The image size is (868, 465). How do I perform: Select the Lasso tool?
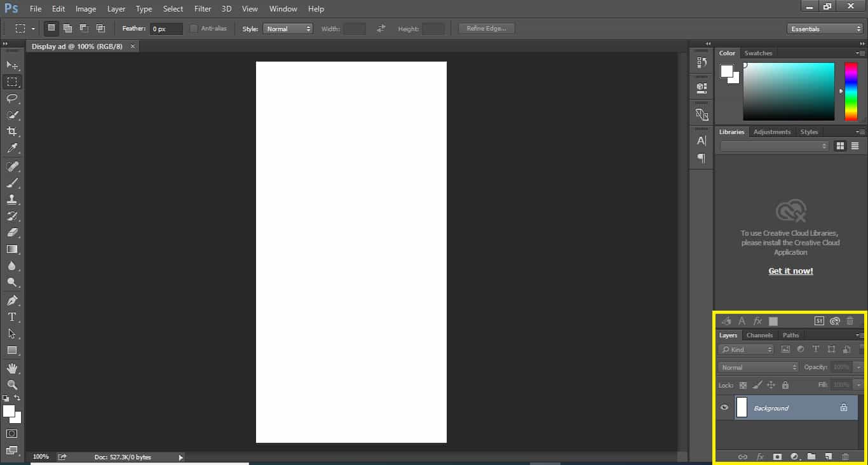point(11,98)
